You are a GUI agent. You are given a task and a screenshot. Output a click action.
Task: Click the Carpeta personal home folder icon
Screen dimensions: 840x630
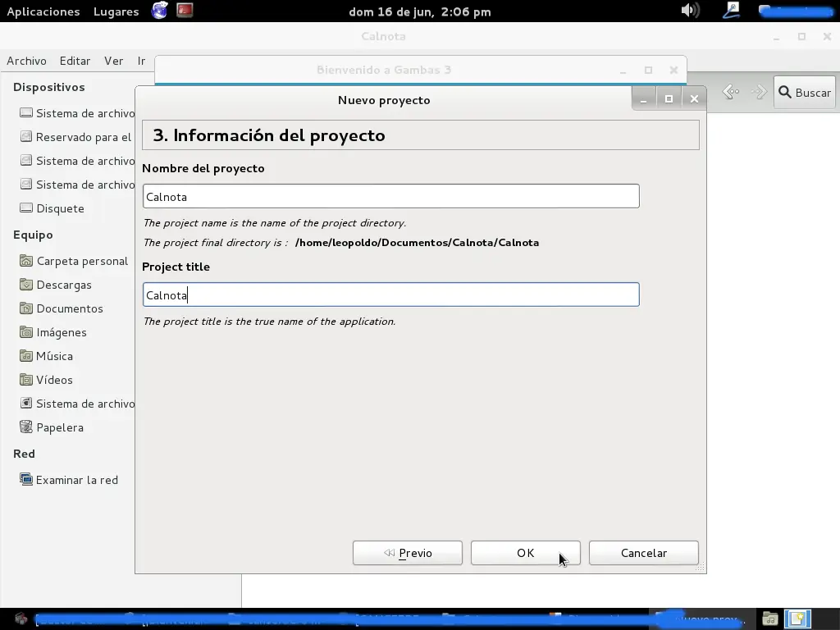coord(25,261)
